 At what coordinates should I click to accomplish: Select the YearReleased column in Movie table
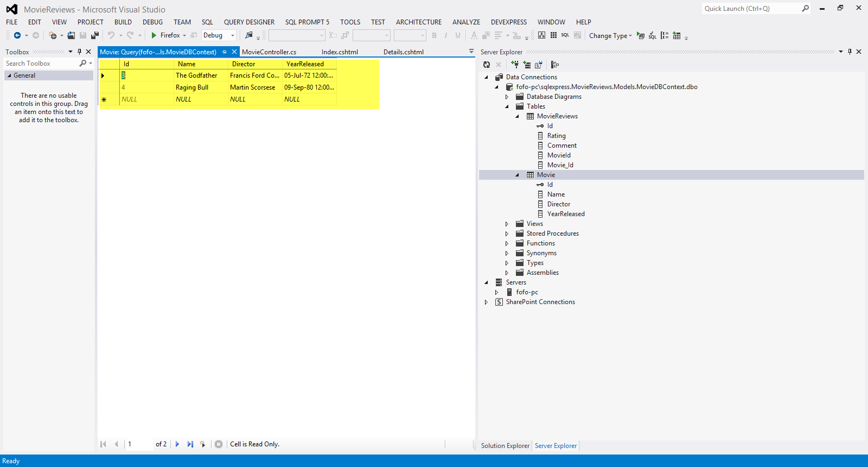click(x=566, y=214)
